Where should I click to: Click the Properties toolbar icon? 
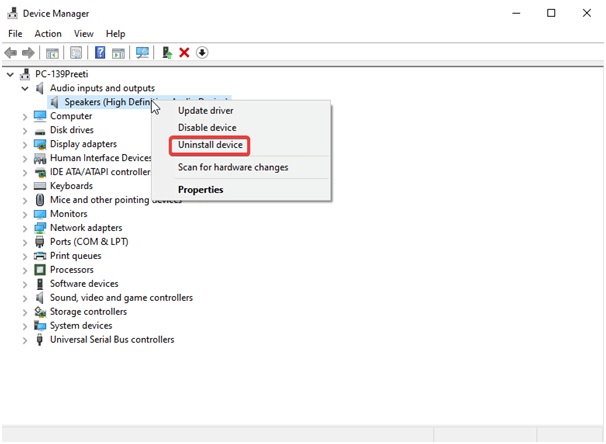[76, 53]
